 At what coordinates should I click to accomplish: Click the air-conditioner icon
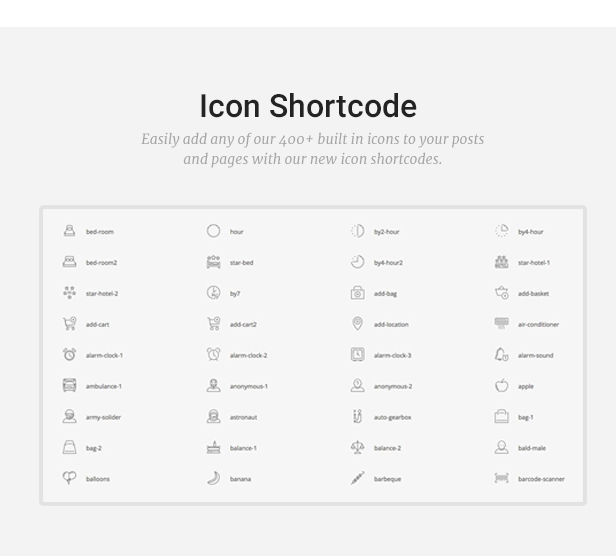coord(501,323)
